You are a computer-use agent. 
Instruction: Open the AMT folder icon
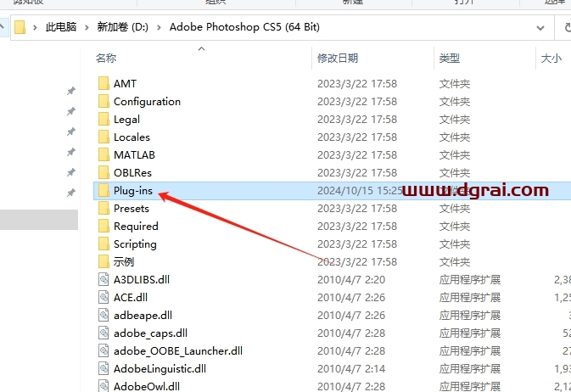(x=104, y=83)
